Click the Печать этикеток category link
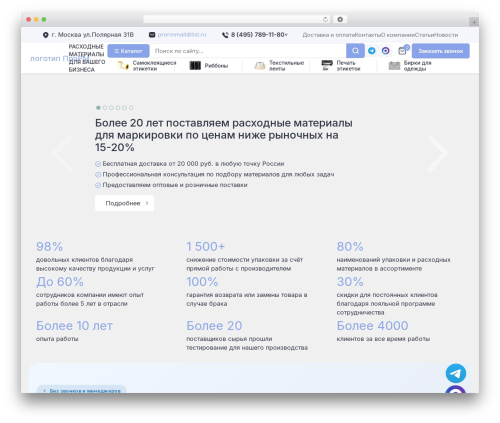Viewport: 500px width, 423px height. pyautogui.click(x=348, y=65)
